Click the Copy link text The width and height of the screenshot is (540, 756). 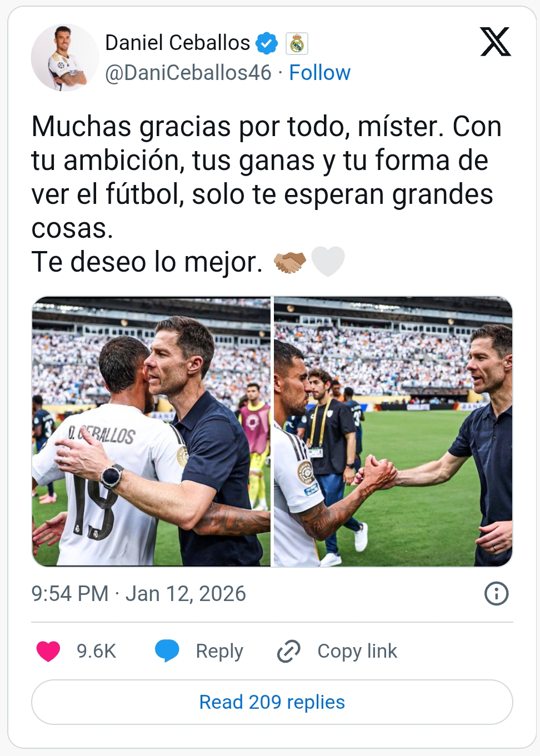(357, 651)
